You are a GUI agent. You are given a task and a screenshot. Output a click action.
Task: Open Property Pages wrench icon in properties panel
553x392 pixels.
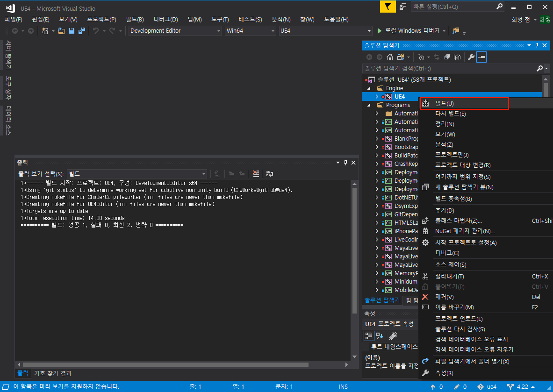point(393,336)
